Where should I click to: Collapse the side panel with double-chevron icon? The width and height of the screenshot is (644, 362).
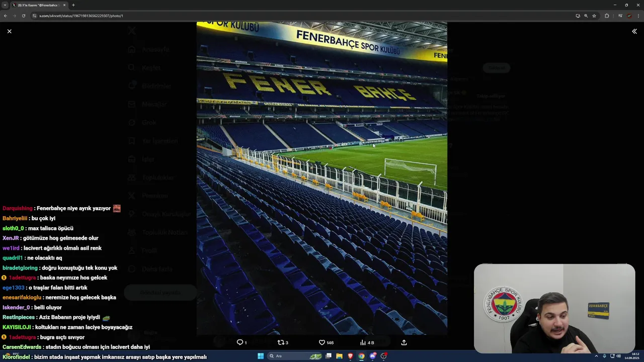pyautogui.click(x=634, y=31)
